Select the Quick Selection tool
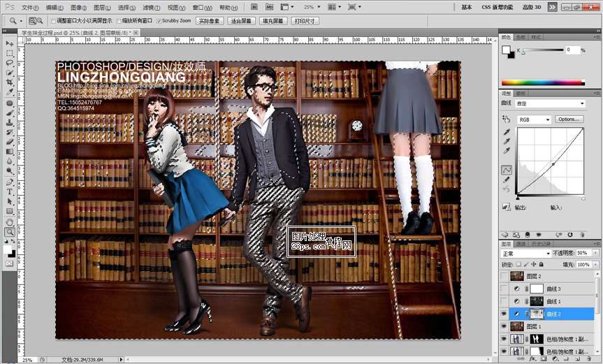Screen dimensions: 603x364 pos(10,72)
